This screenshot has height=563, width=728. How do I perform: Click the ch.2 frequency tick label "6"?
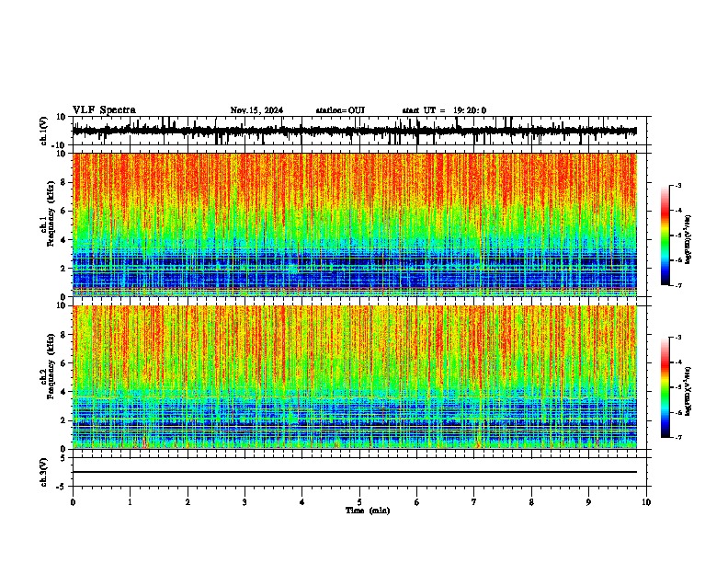[63, 363]
